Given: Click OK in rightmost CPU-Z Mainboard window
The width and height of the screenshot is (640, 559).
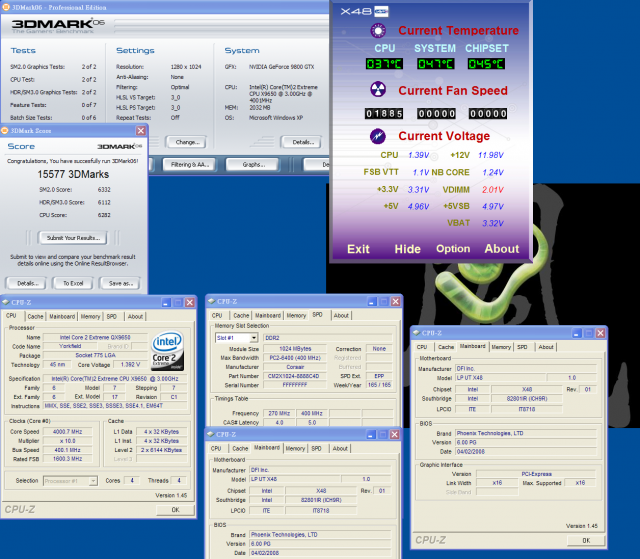Looking at the screenshot, I should [586, 540].
